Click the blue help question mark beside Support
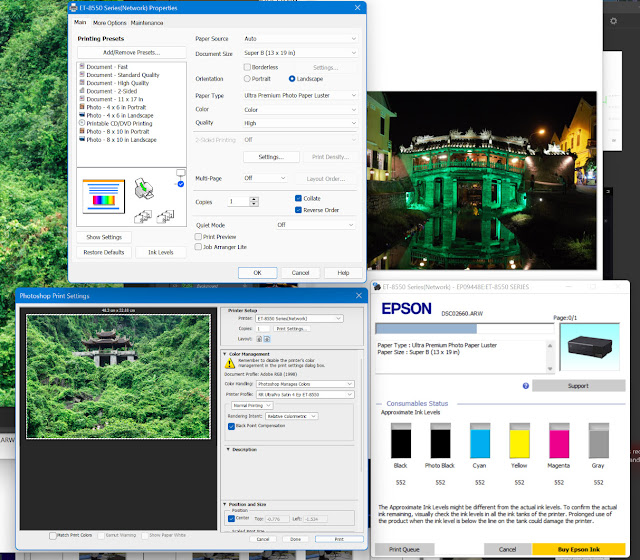This screenshot has width=640, height=560. click(526, 386)
